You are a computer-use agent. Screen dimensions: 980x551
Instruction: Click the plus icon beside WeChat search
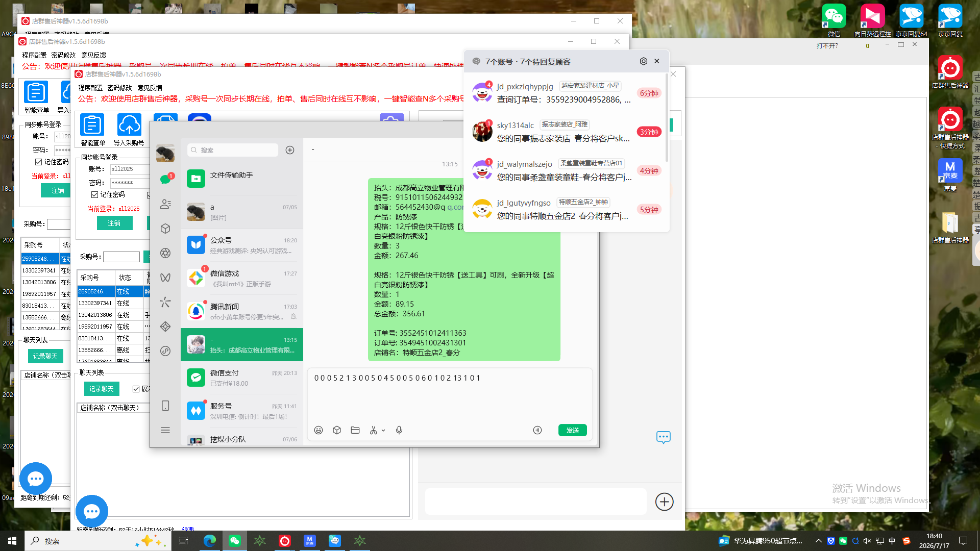pos(290,150)
